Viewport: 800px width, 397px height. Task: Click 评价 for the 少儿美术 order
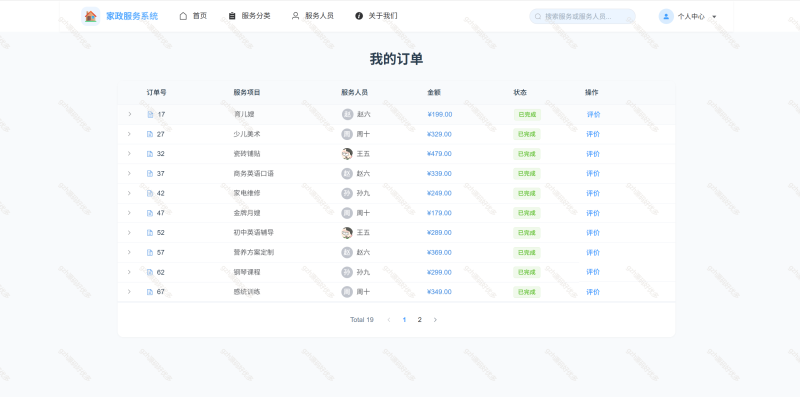593,134
